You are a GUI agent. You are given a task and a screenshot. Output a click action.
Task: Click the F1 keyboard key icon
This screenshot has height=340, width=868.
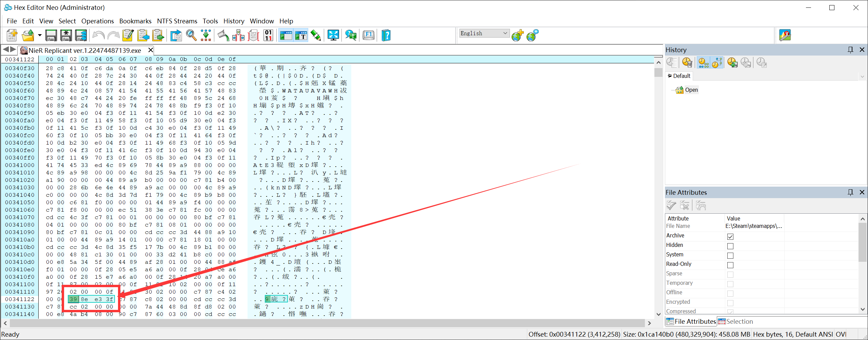coord(369,35)
